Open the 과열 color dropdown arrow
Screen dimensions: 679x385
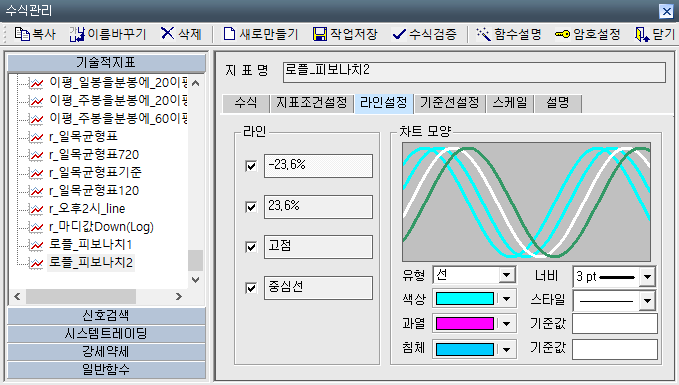(x=506, y=324)
